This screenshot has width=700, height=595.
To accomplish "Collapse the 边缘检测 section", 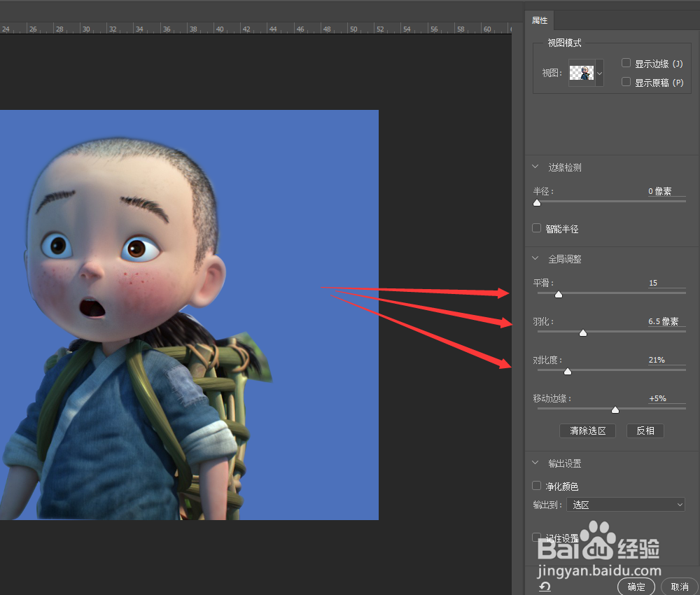I will click(x=535, y=167).
